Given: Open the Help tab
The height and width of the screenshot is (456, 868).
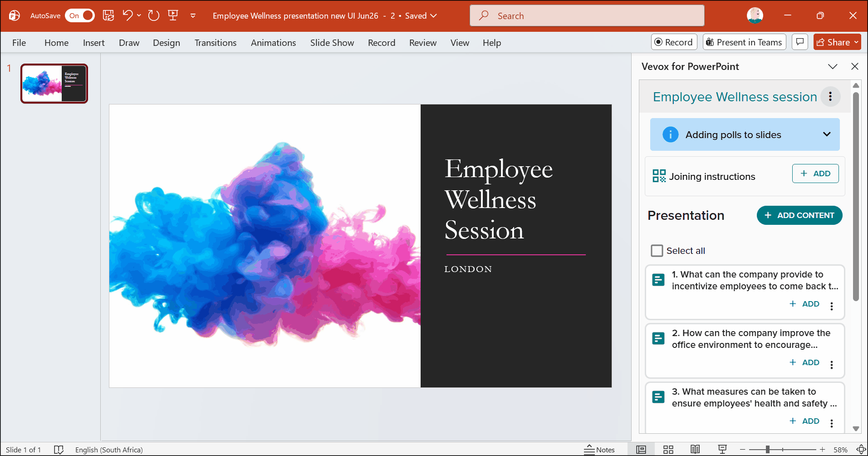Looking at the screenshot, I should point(492,43).
